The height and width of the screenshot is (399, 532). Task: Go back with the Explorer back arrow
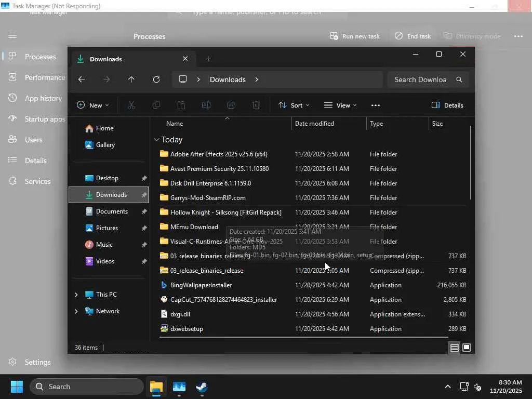[x=82, y=79]
